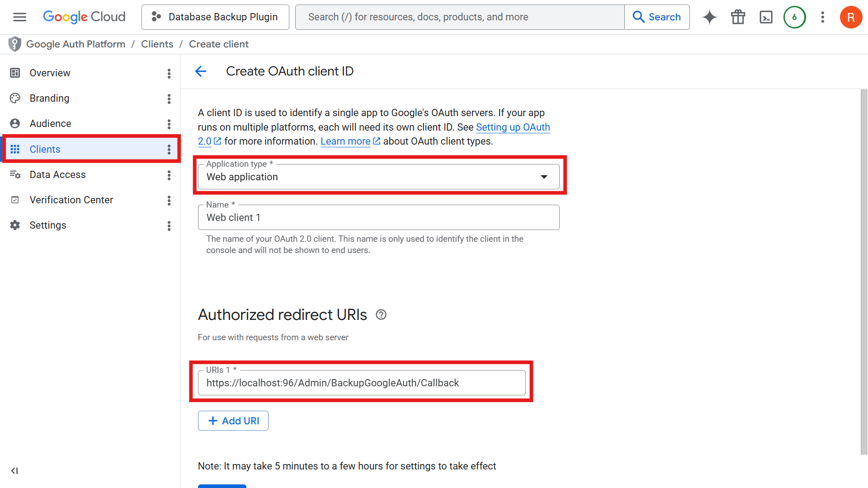Open the Settings row's three-dot menu
The width and height of the screenshot is (868, 488).
(x=169, y=226)
